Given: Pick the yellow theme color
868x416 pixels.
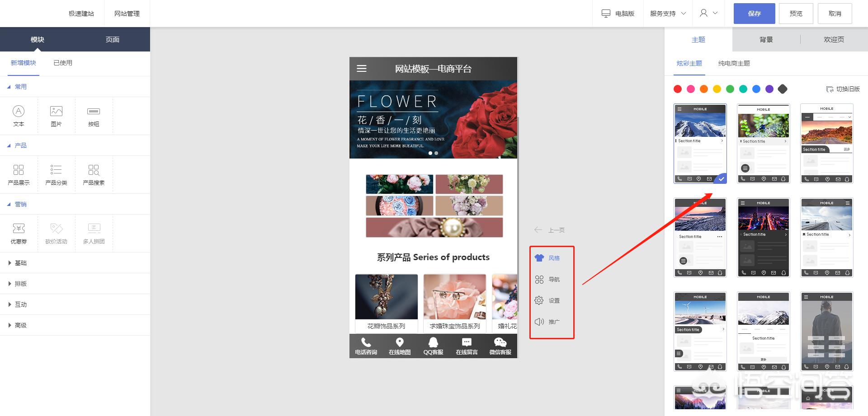Looking at the screenshot, I should click(717, 89).
